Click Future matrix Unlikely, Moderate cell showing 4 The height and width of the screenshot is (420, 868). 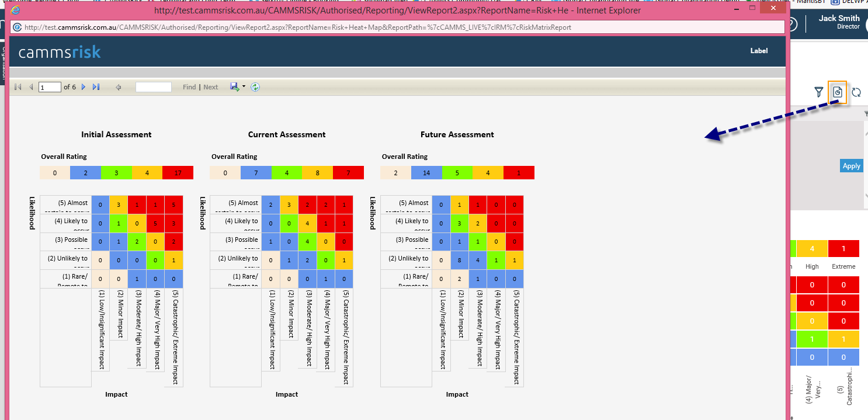click(x=478, y=261)
